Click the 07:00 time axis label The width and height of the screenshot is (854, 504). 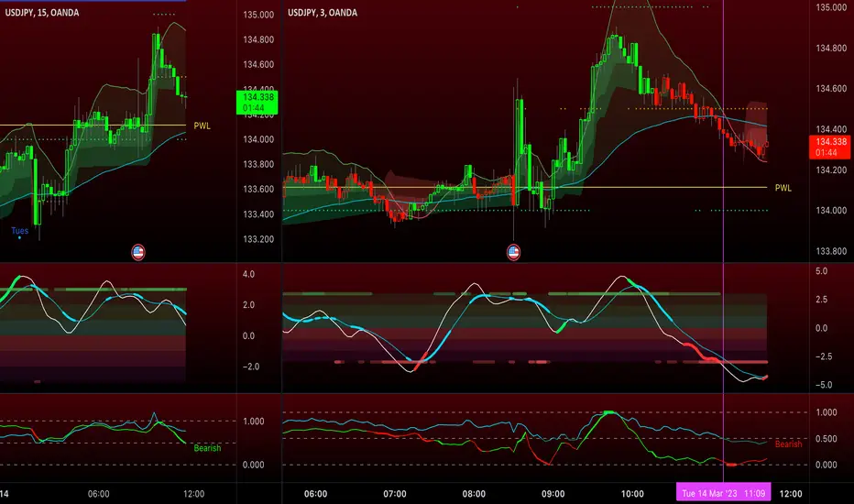click(x=395, y=494)
